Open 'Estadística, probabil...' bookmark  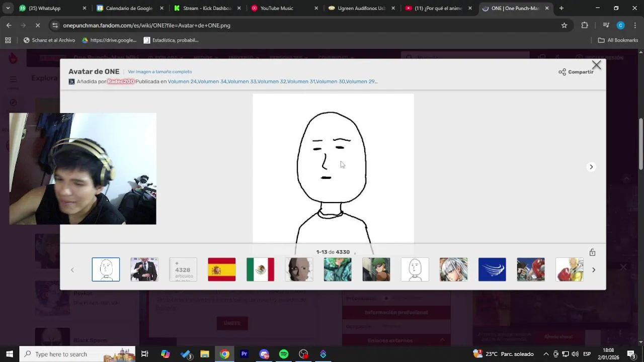[x=171, y=40]
